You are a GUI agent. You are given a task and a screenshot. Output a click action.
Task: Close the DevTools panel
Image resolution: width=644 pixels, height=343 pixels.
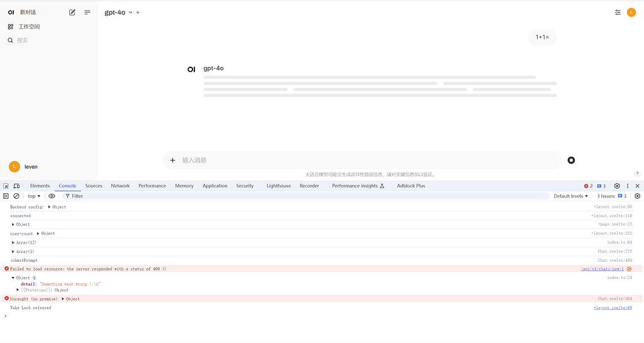(x=638, y=186)
